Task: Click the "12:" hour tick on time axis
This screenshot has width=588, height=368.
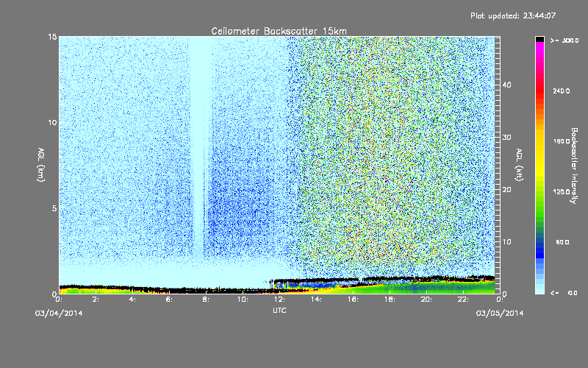Action: click(x=279, y=300)
